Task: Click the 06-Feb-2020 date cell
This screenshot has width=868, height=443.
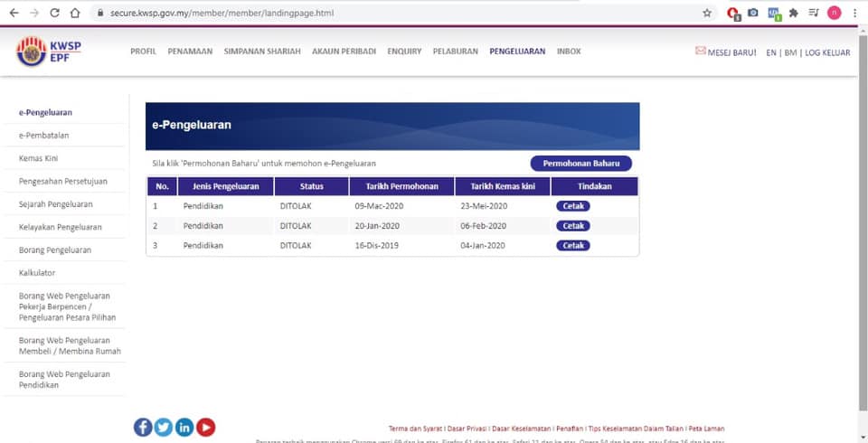Action: point(483,226)
